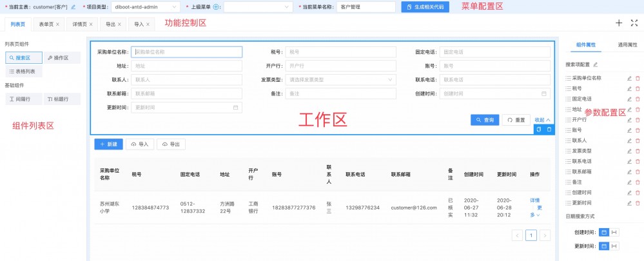The height and width of the screenshot is (261, 644).
Task: Select the 间隔行 basic component
Action: pyautogui.click(x=24, y=99)
